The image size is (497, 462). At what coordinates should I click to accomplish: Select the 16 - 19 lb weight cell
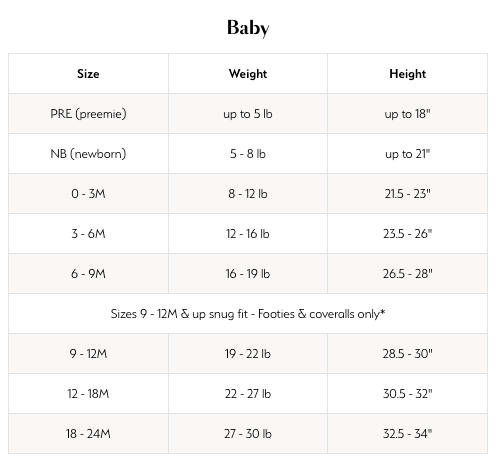tap(248, 274)
